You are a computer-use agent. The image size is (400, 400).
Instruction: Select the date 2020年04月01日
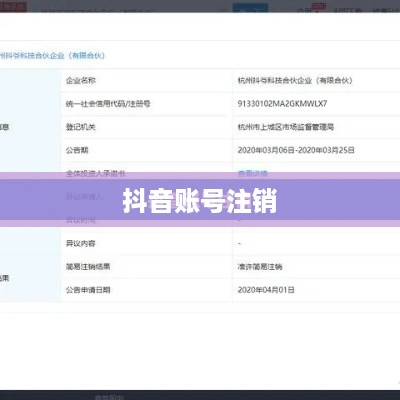[x=266, y=290]
